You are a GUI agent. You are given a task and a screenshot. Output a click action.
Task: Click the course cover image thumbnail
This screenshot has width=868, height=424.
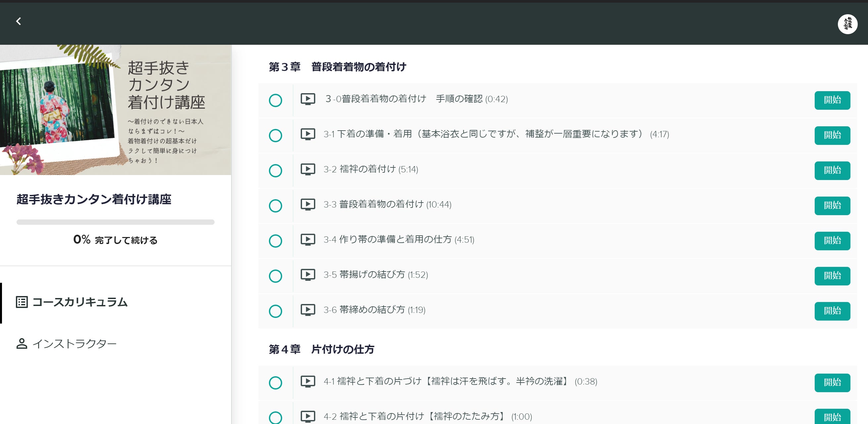(x=115, y=110)
